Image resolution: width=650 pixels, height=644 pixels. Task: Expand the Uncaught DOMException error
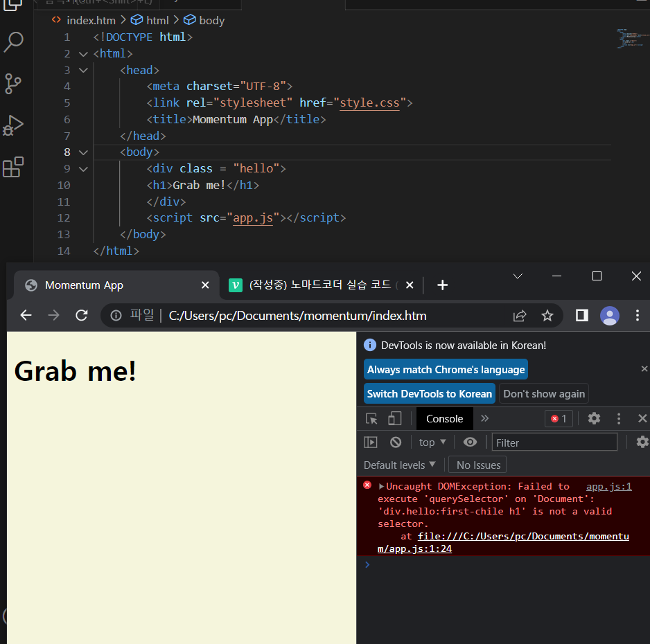point(381,486)
